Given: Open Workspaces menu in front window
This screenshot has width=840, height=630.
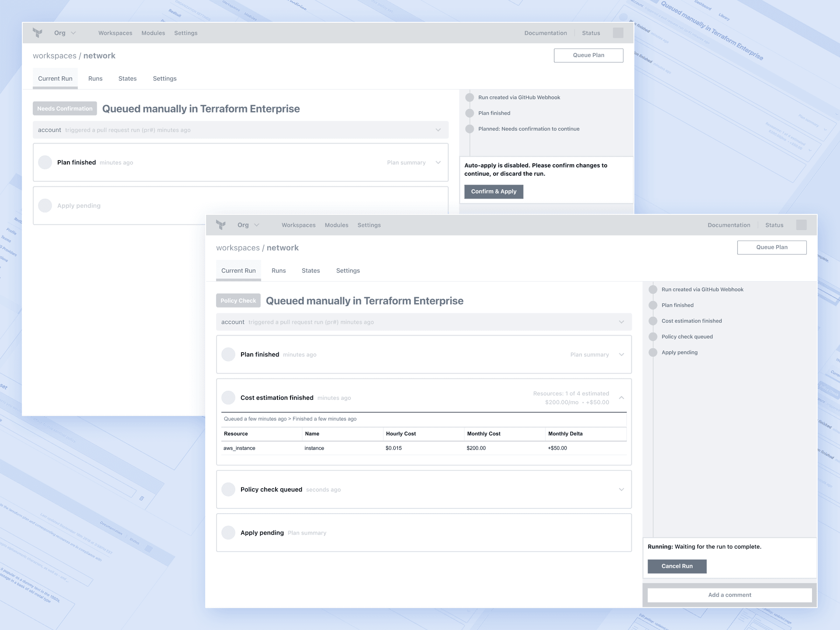Looking at the screenshot, I should pos(298,225).
